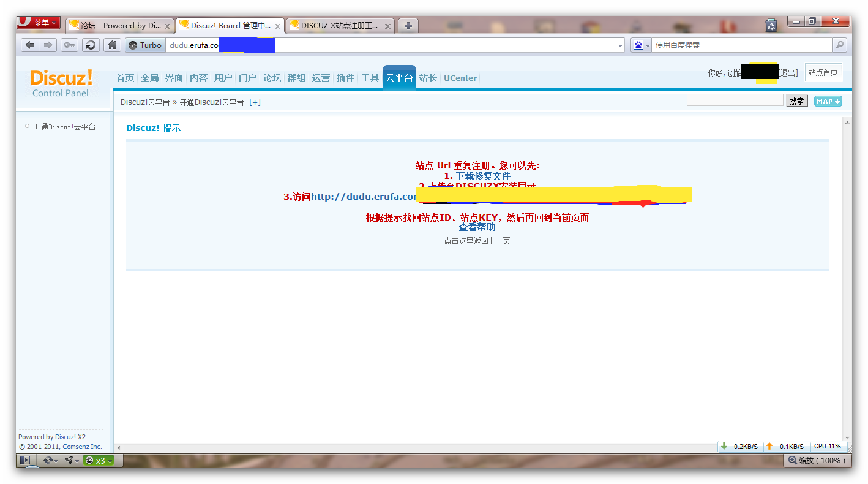Image resolution: width=868 pixels, height=484 pixels.
Task: Click the 退出 logout link
Action: tap(788, 73)
